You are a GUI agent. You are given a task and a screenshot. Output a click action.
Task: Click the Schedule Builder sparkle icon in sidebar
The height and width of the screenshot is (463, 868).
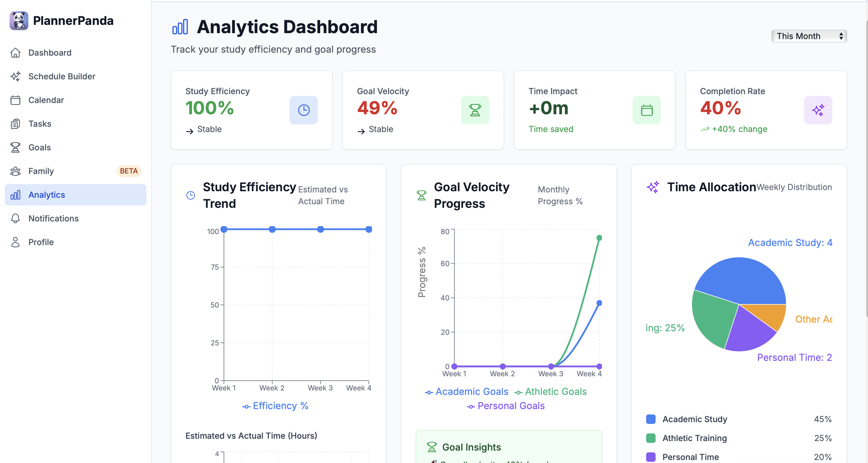pyautogui.click(x=15, y=76)
